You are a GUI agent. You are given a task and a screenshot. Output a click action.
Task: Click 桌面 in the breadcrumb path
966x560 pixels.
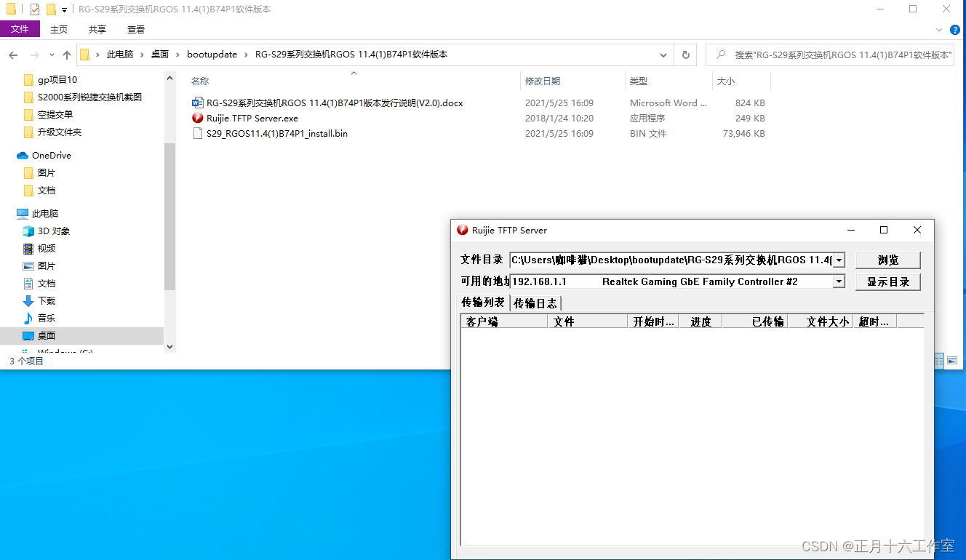point(160,55)
